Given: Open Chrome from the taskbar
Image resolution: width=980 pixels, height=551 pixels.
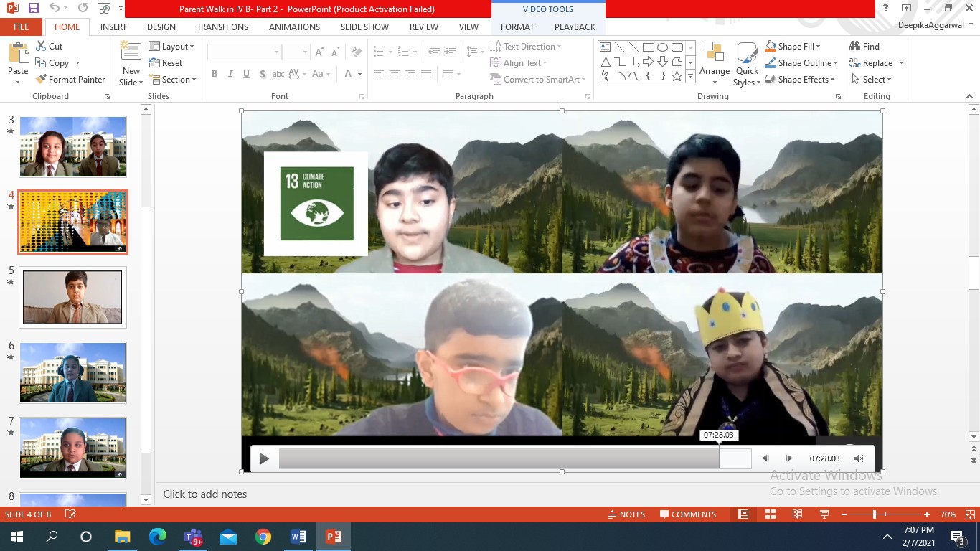Looking at the screenshot, I should (x=263, y=537).
